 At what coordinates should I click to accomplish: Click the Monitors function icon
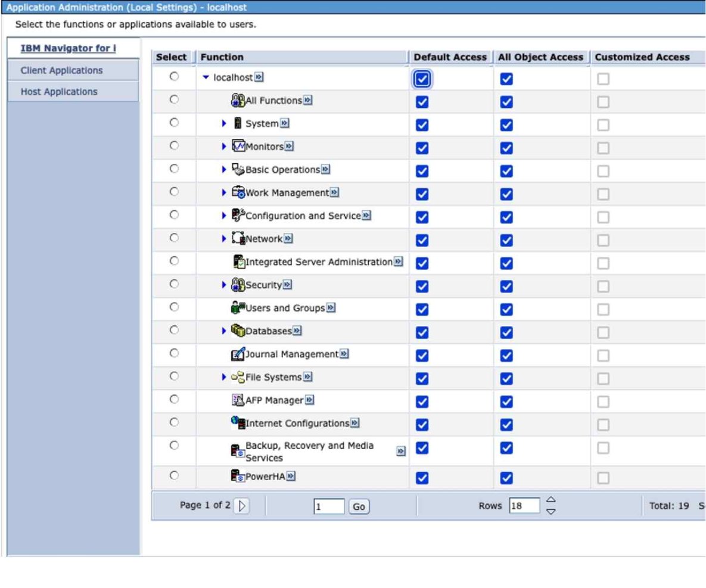[238, 147]
